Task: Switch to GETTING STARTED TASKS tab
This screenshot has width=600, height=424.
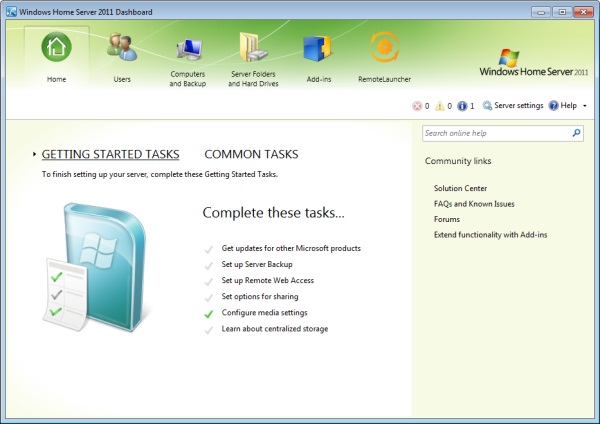Action: (110, 154)
